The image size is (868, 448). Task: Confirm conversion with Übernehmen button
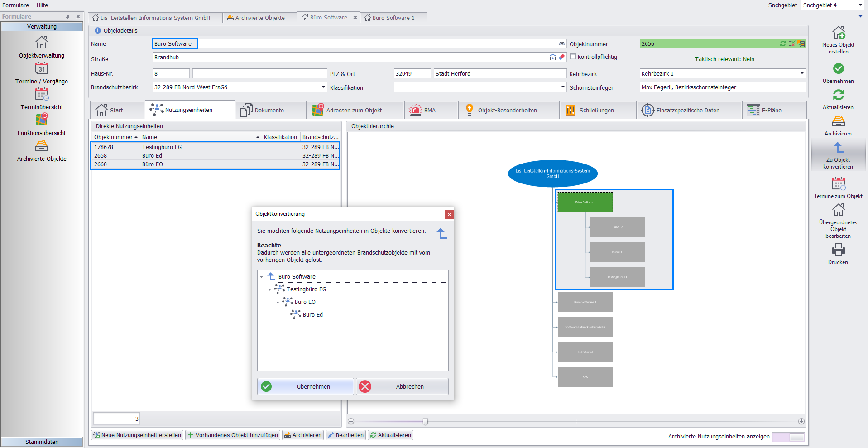point(306,386)
